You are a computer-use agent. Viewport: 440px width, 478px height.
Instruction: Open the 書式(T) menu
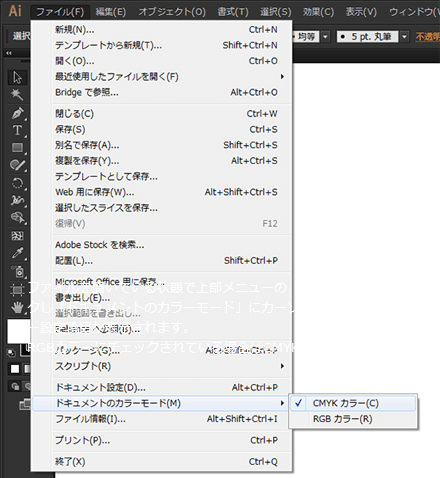tap(233, 12)
